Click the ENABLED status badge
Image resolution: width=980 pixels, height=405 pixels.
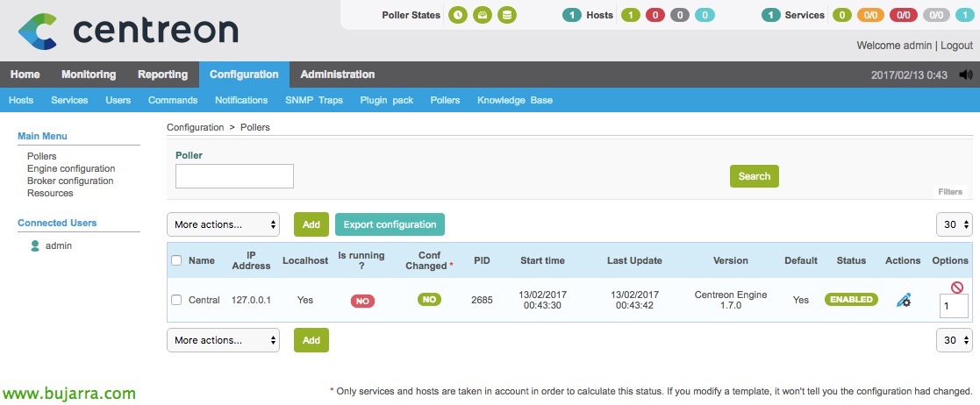(x=851, y=300)
